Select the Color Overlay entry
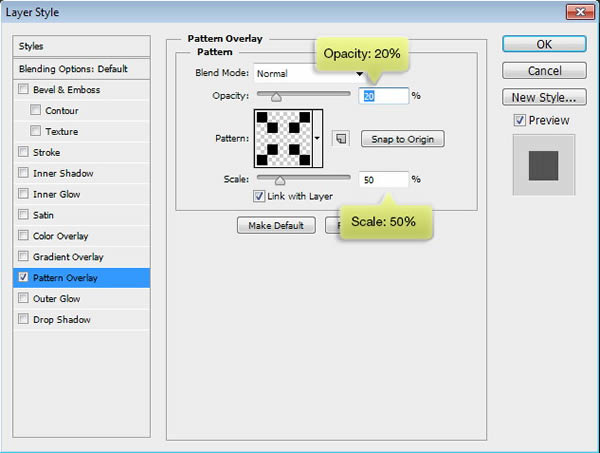 [82, 236]
